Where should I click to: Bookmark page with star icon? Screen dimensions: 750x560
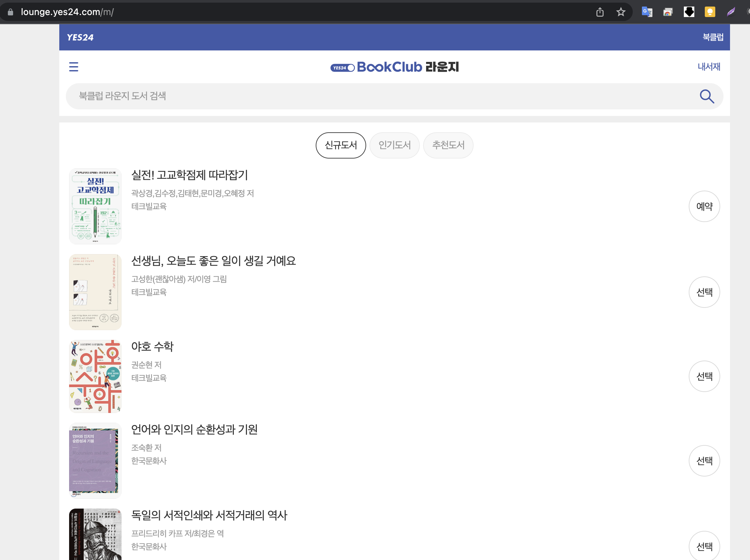[x=621, y=12]
